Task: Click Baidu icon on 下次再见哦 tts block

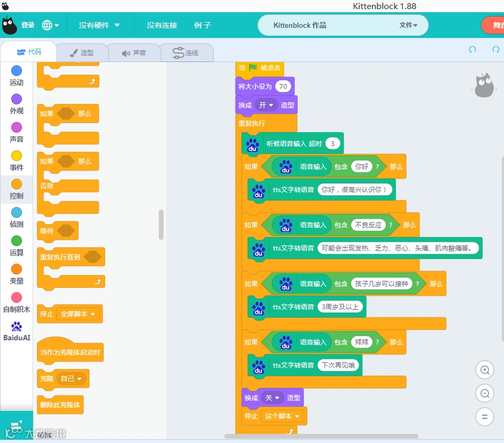Action: pyautogui.click(x=258, y=366)
